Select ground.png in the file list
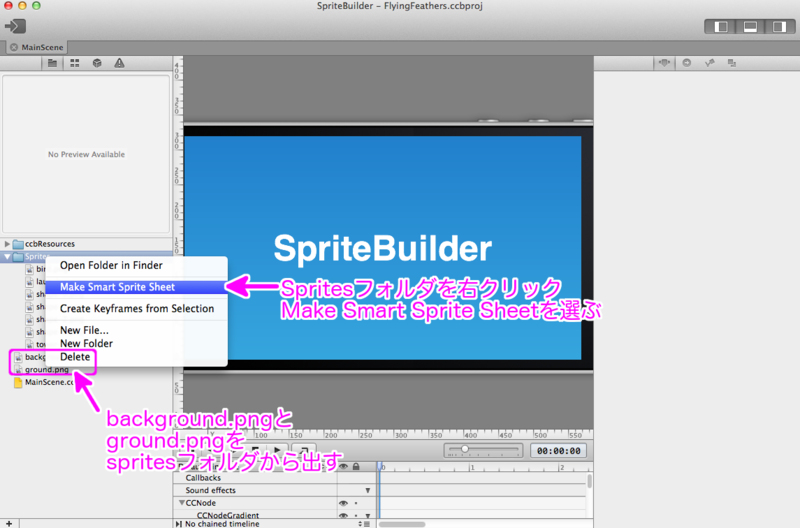800x528 pixels. (x=47, y=369)
